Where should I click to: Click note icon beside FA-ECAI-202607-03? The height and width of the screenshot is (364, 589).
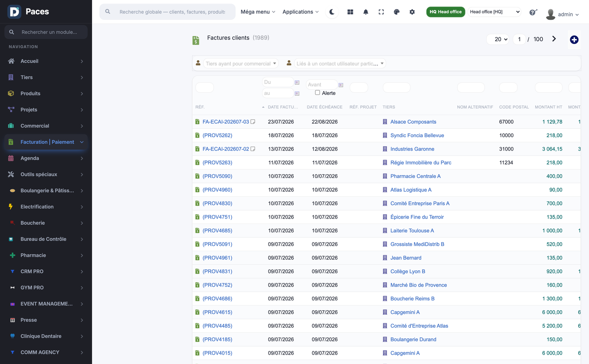click(x=253, y=122)
